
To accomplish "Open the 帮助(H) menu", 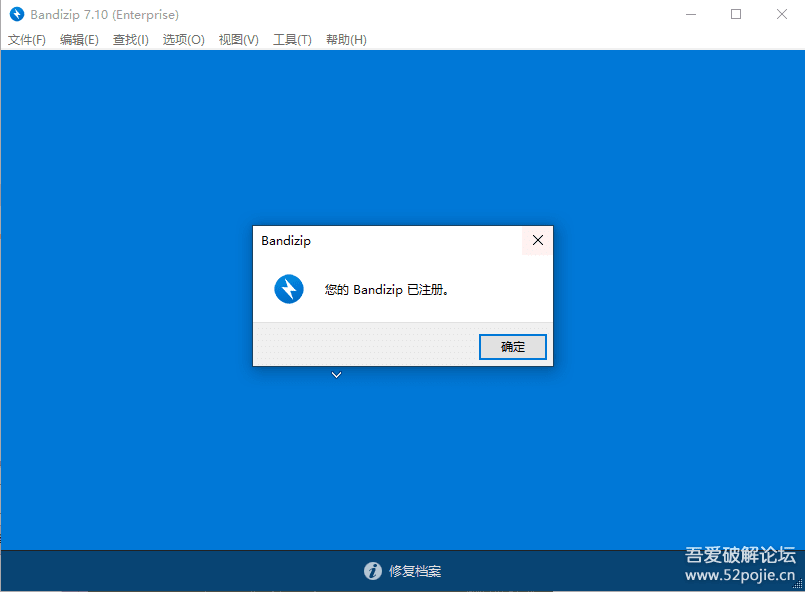I will click(346, 40).
